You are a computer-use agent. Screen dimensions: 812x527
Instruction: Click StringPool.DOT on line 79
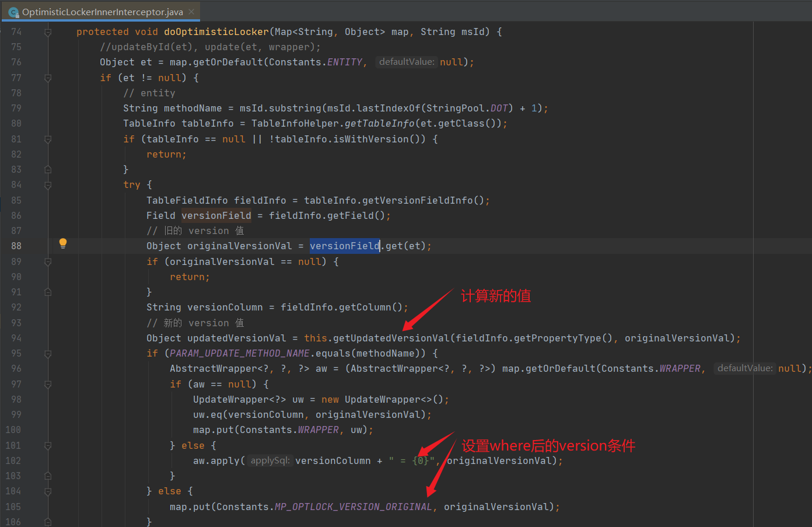(467, 109)
